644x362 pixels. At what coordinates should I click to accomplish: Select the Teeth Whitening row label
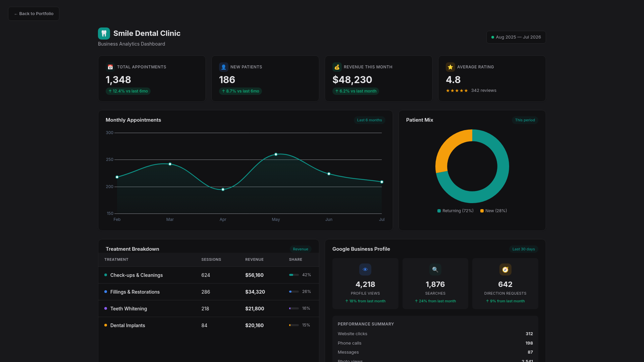point(128,309)
